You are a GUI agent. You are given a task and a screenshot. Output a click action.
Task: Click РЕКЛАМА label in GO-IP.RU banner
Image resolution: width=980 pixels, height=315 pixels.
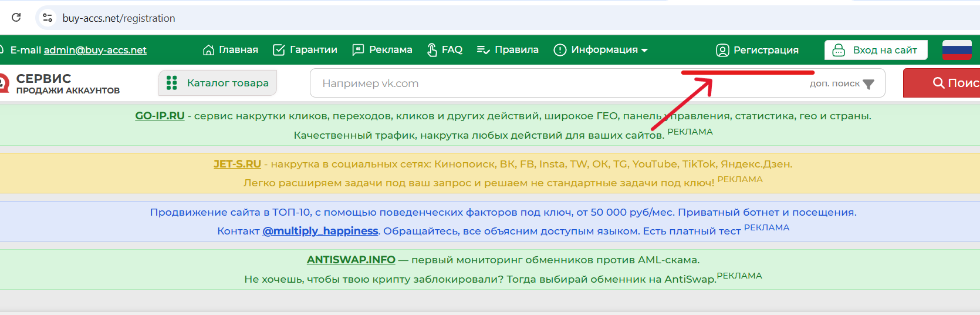(x=690, y=132)
